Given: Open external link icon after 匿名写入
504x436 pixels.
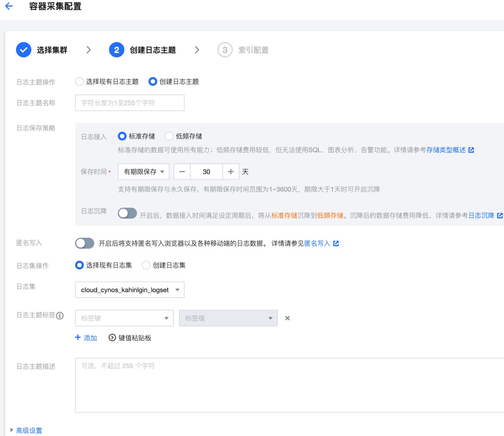Looking at the screenshot, I should click(x=336, y=243).
